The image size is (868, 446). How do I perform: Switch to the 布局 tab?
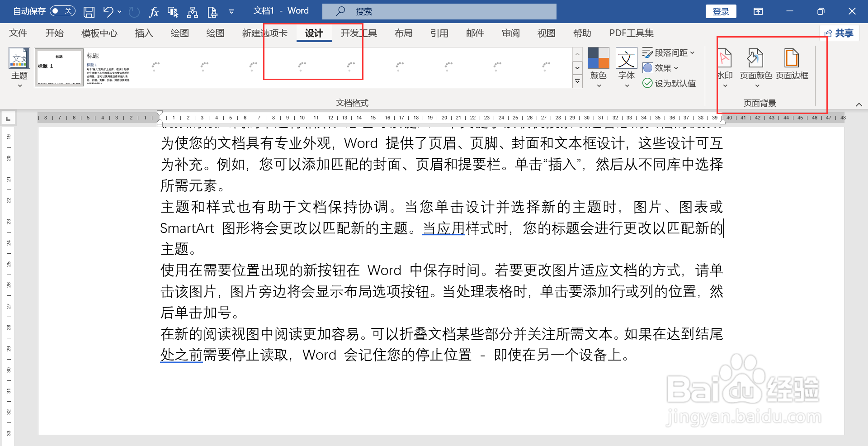pos(403,33)
